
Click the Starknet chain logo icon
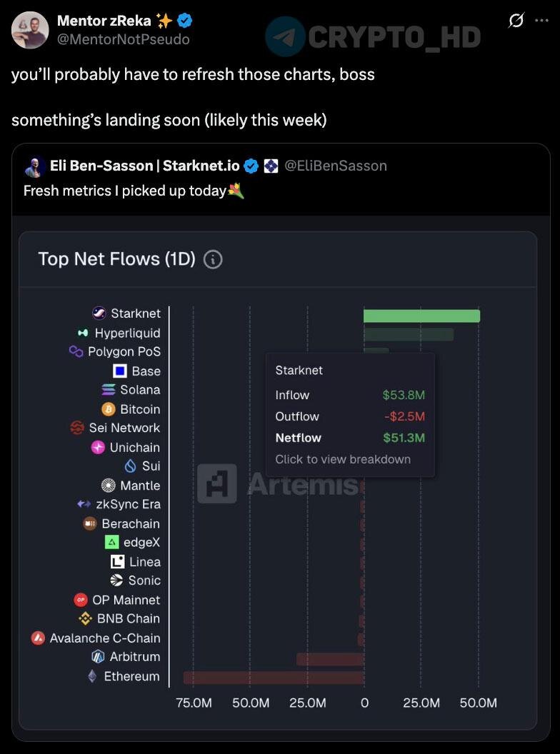click(x=99, y=313)
